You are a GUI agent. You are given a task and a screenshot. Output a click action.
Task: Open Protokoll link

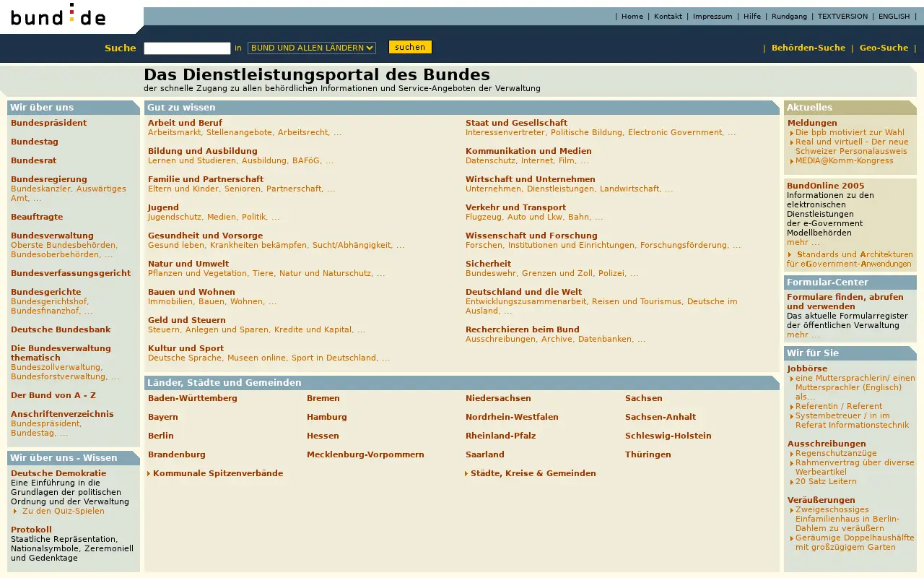click(31, 530)
